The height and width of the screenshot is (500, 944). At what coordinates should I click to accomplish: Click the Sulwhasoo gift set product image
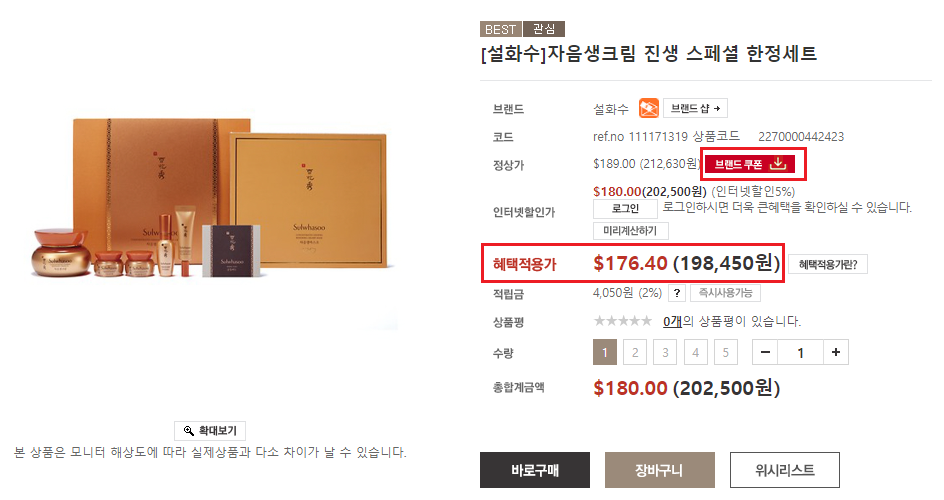(x=212, y=199)
